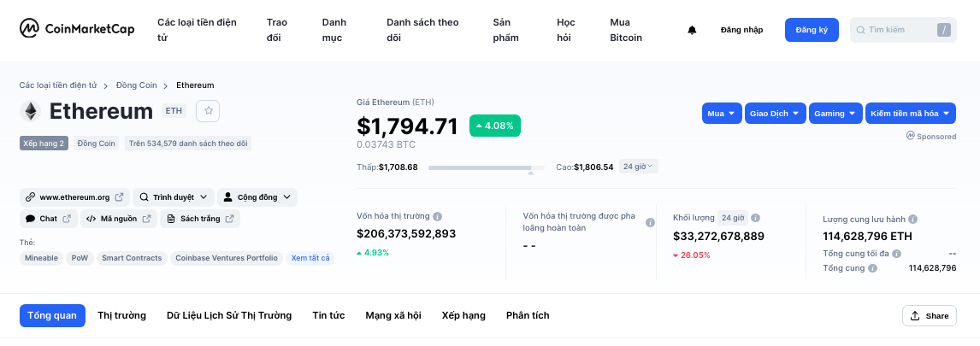Open the Xếp hạng tab
The width and height of the screenshot is (980, 346).
[463, 315]
